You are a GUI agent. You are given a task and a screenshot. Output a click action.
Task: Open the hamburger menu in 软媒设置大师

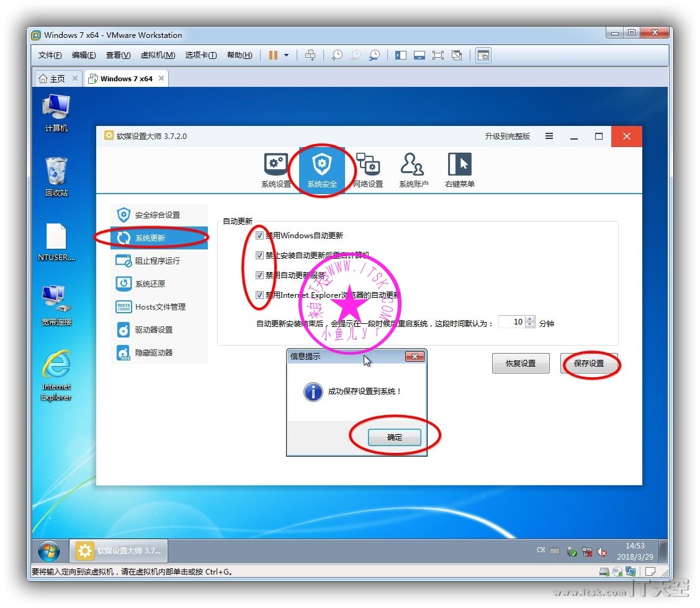click(x=549, y=136)
